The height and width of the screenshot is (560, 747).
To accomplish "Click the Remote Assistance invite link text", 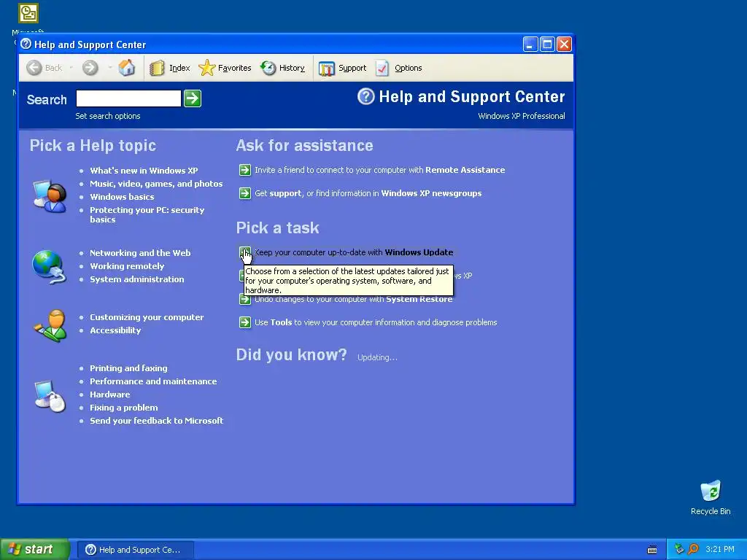I will pyautogui.click(x=379, y=170).
